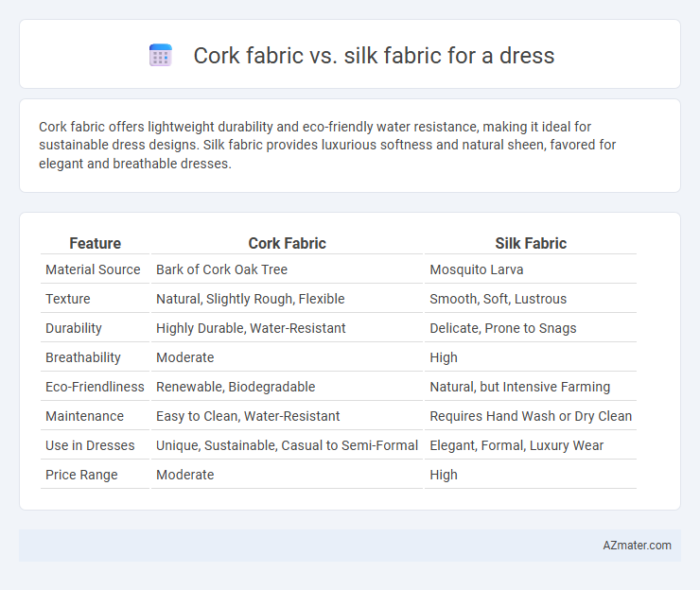The height and width of the screenshot is (590, 700).
Task: Click the summary paragraph about cork fabric
Action: click(x=327, y=145)
